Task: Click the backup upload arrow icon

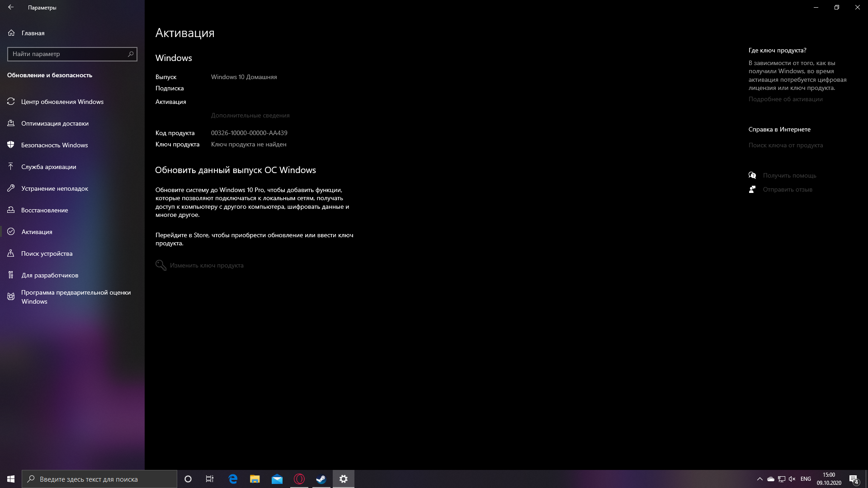Action: 11,167
